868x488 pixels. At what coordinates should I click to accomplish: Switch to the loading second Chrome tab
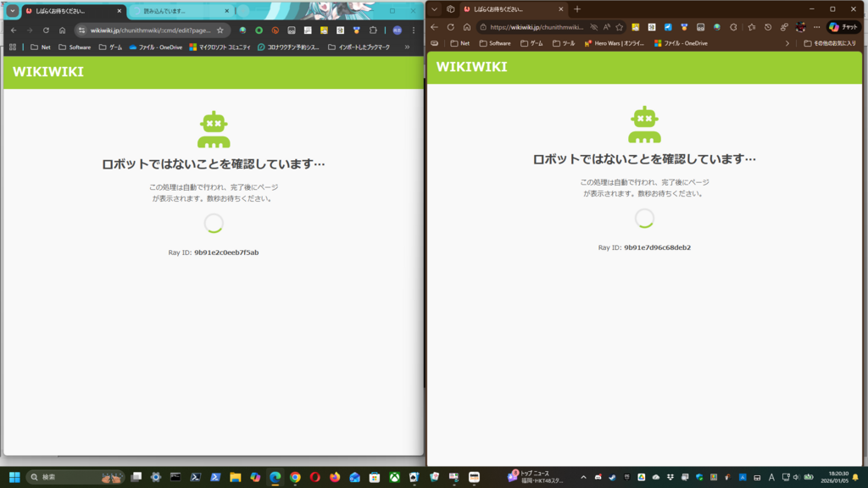pyautogui.click(x=178, y=11)
